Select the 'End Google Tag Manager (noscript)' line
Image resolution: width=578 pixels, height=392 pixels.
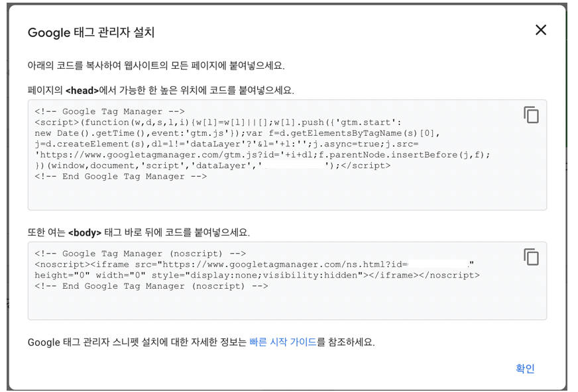pos(151,286)
